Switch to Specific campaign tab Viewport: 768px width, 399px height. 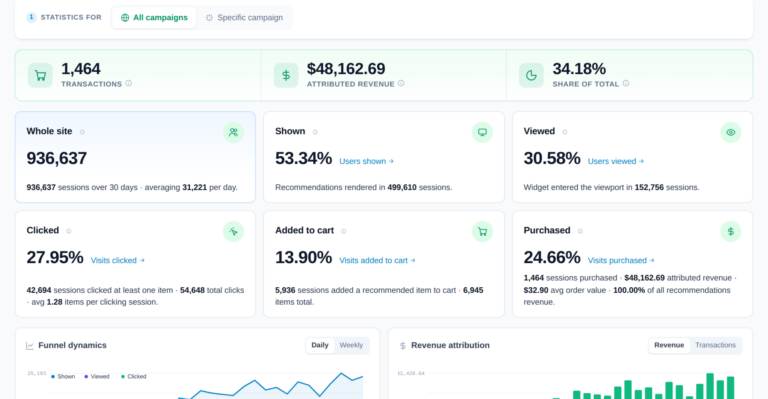244,18
